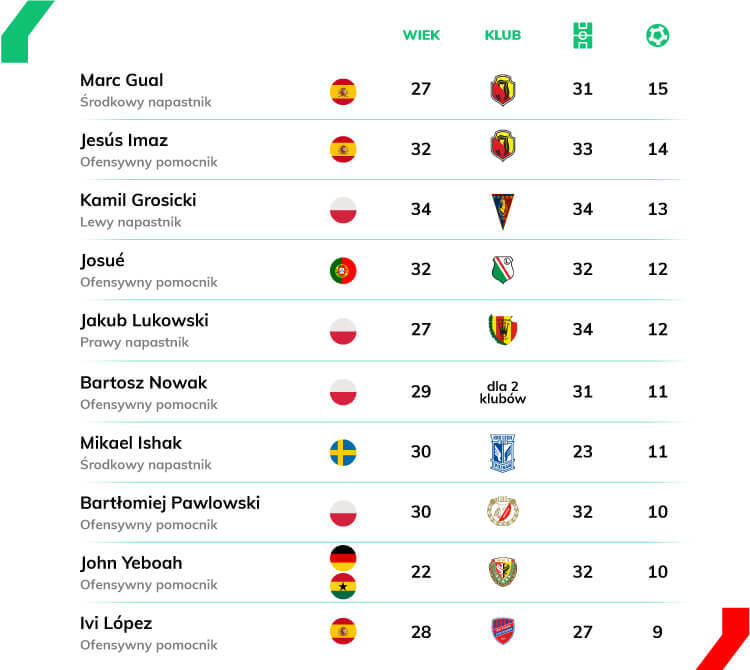Click Kamil Grosicki's Pogoń Szczecin club crest
Viewport: 750px width, 670px height.
pos(502,211)
